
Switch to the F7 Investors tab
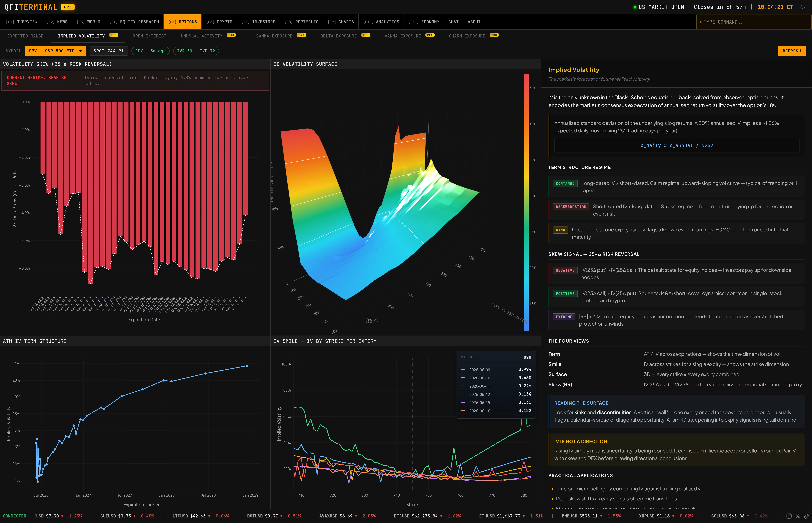pyautogui.click(x=258, y=22)
